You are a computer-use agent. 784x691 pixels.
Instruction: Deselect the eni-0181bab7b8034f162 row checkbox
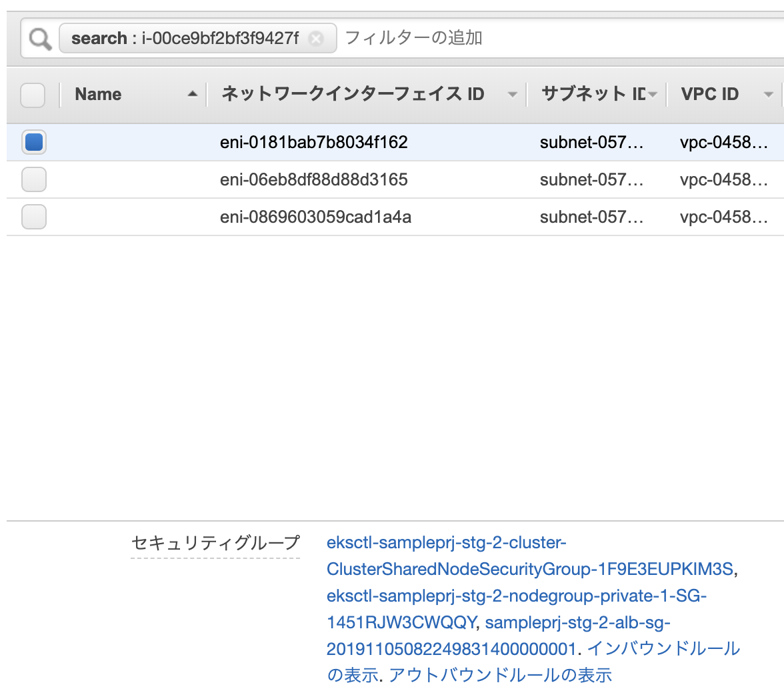pyautogui.click(x=34, y=142)
